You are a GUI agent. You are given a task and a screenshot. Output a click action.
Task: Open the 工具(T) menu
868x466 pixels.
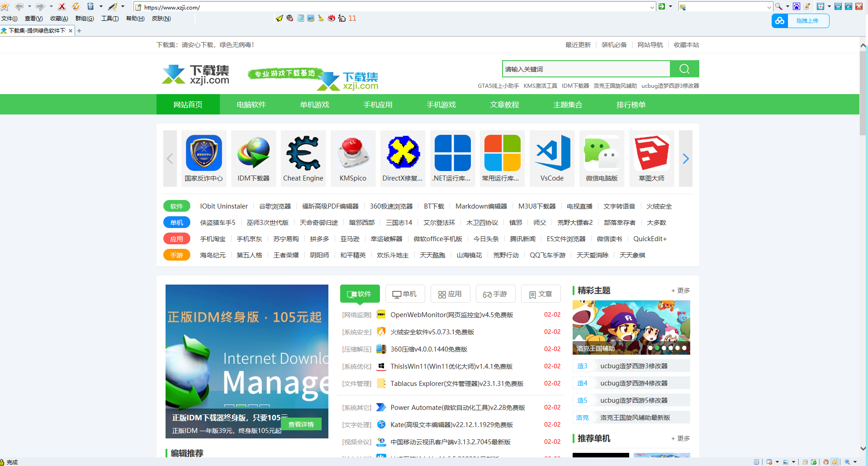click(x=110, y=18)
